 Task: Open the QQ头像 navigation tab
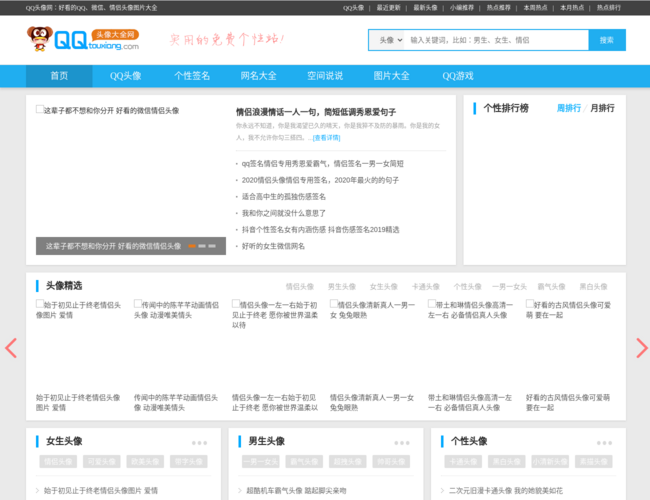click(x=126, y=76)
